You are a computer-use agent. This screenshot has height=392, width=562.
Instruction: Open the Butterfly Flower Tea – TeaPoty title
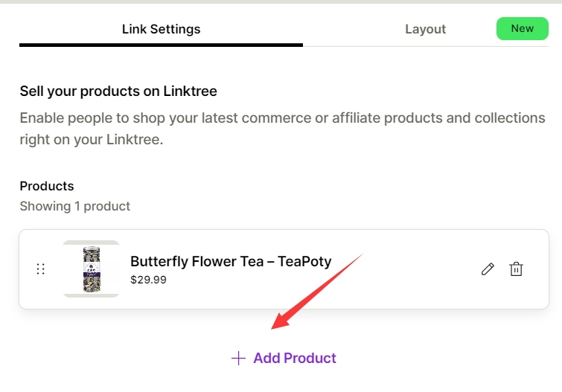coord(231,262)
